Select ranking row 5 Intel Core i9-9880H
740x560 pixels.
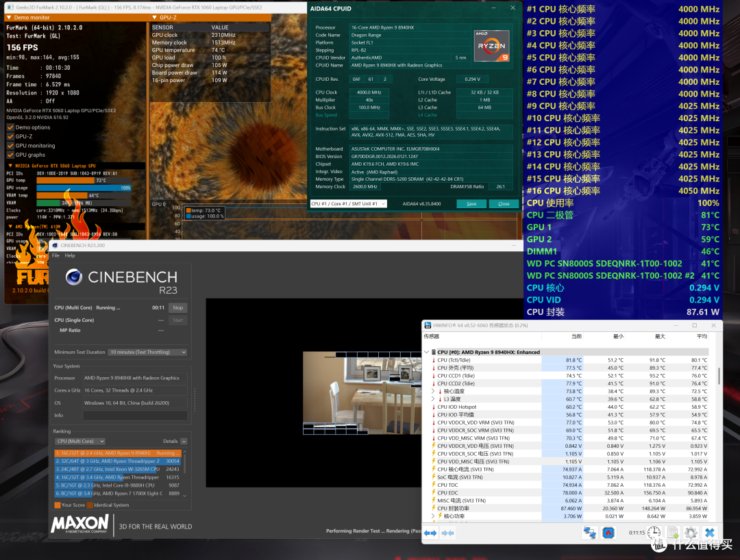118,485
